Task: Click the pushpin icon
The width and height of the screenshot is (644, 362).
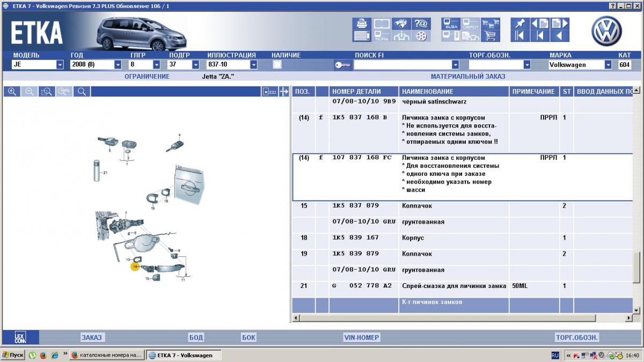Action: 519,24
